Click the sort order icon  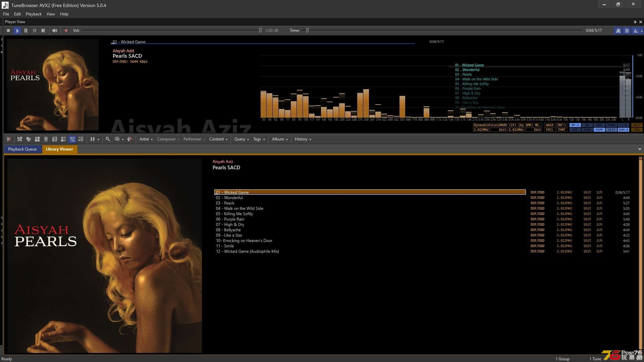tap(93, 139)
